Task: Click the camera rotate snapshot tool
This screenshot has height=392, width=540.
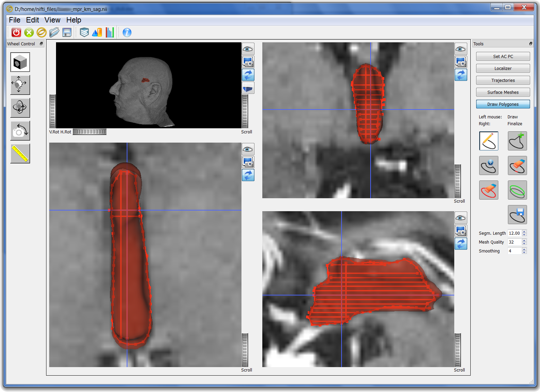Action: coord(20,131)
